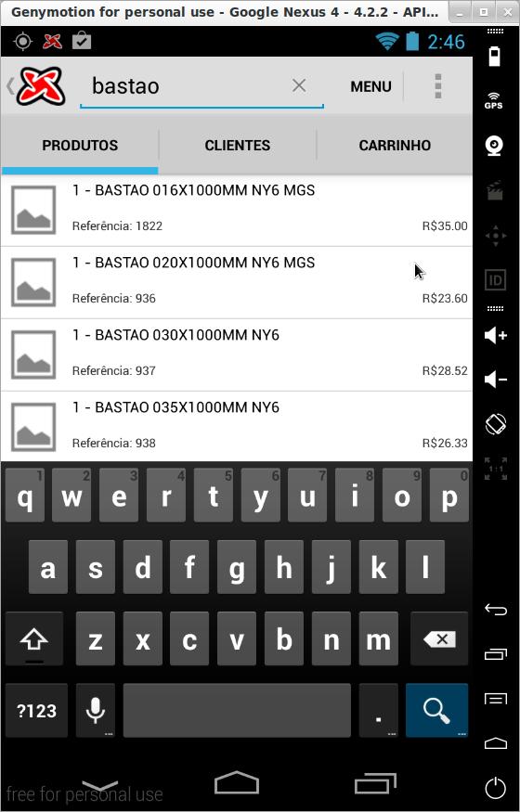Open product BASTAO 016X1000MM NY6 MGS

[x=237, y=211]
